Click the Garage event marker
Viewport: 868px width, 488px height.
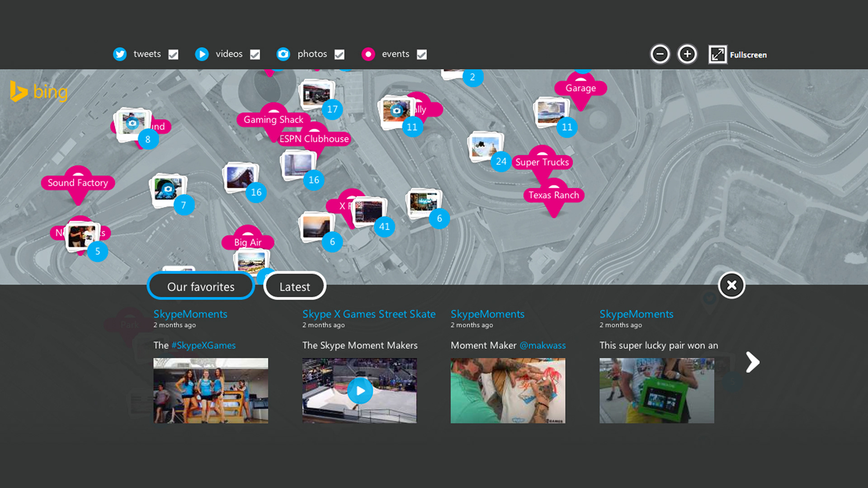click(580, 88)
